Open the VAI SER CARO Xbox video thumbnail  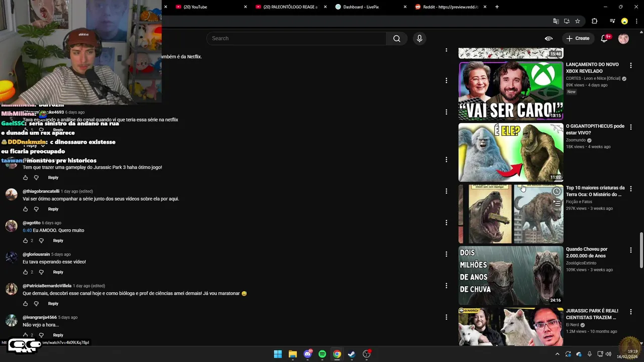pyautogui.click(x=511, y=90)
